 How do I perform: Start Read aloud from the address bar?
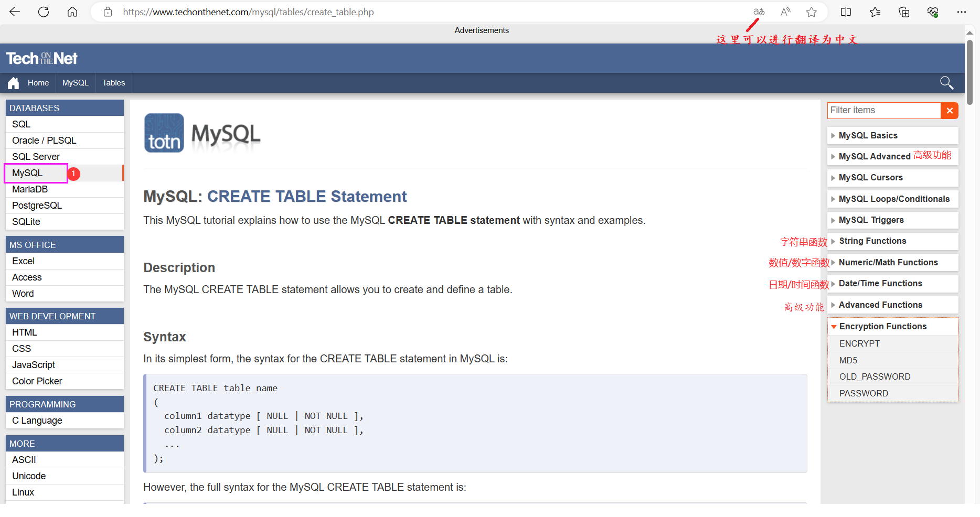pyautogui.click(x=785, y=12)
